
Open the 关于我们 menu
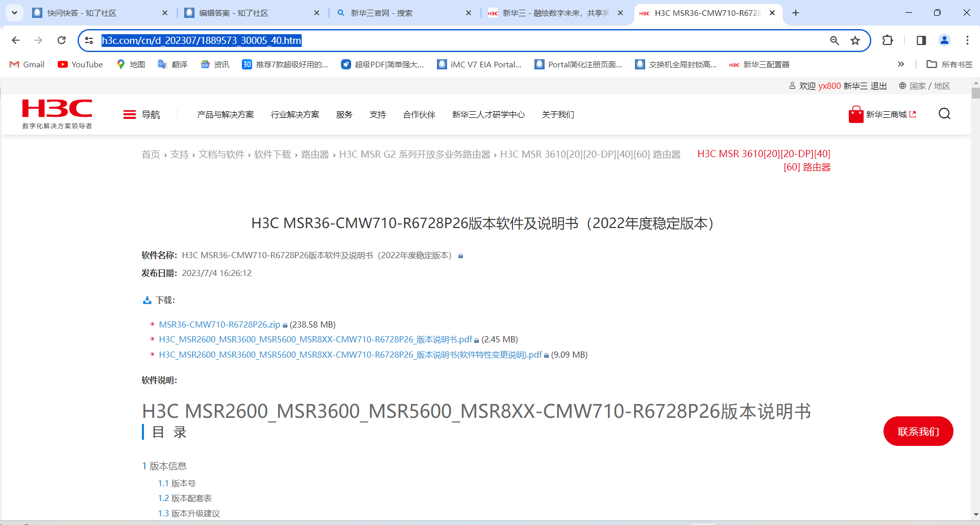(x=558, y=115)
